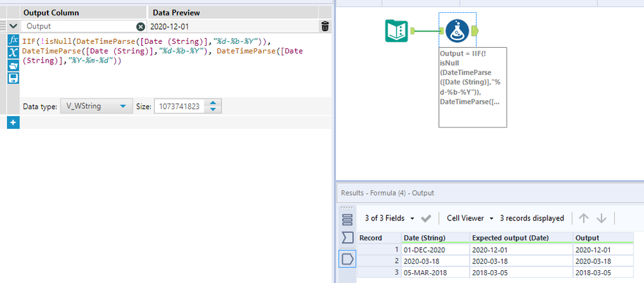Delete the Output expression with trash icon

coord(325,26)
